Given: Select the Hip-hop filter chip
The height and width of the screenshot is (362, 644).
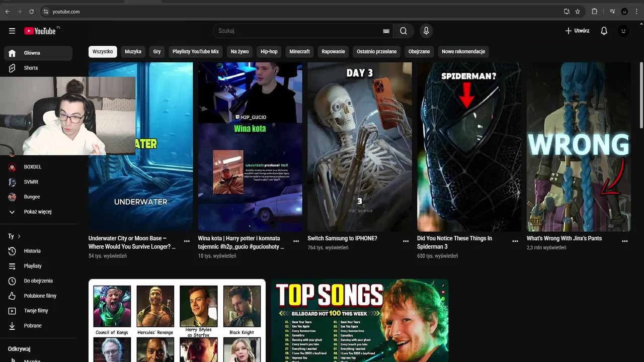Looking at the screenshot, I should [x=269, y=51].
